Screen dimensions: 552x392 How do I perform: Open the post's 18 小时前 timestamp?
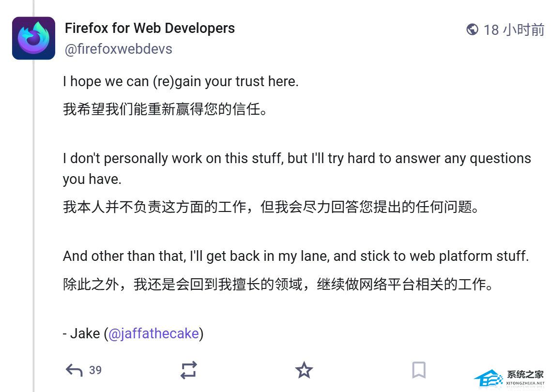click(x=514, y=30)
